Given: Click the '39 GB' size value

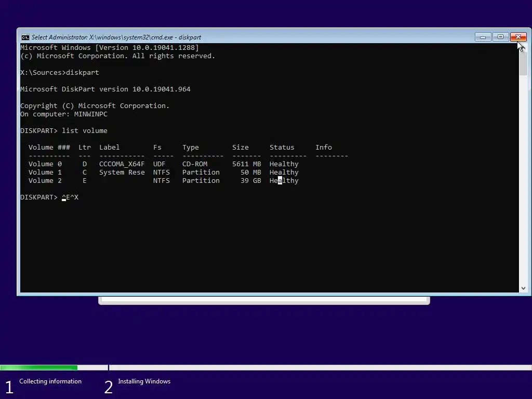Looking at the screenshot, I should pyautogui.click(x=251, y=180).
